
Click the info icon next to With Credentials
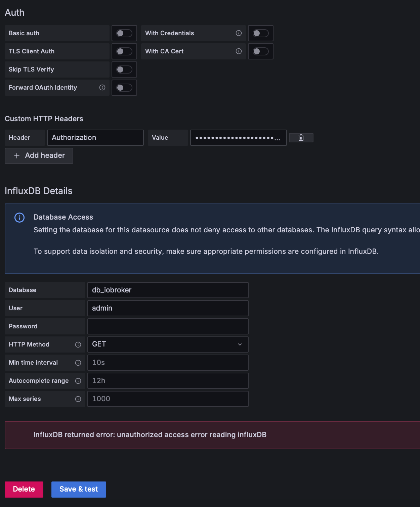click(x=239, y=33)
